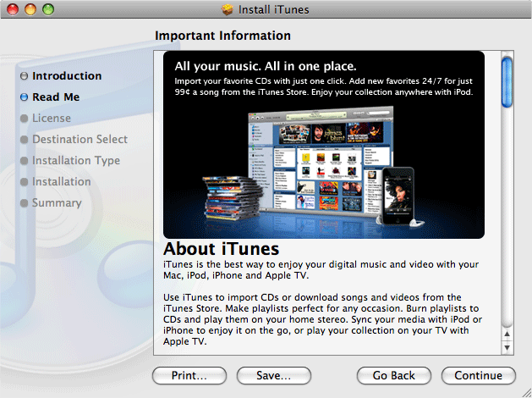Viewport: 532px width, 398px height.
Task: Click the "All your music. All in one place." text
Action: coord(266,66)
